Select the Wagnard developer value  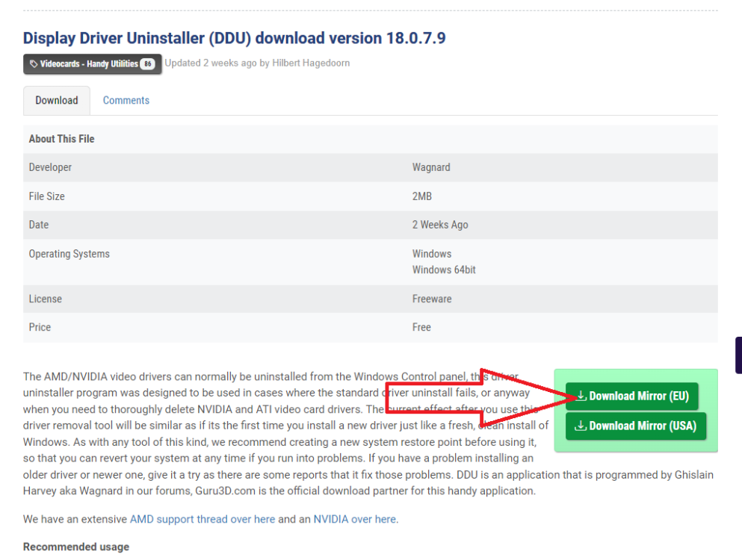tap(431, 167)
